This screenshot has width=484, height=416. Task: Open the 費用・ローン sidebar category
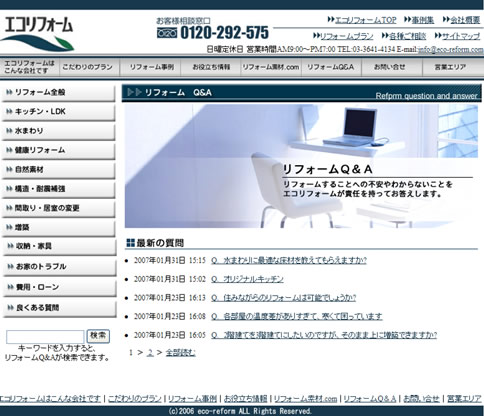(59, 287)
